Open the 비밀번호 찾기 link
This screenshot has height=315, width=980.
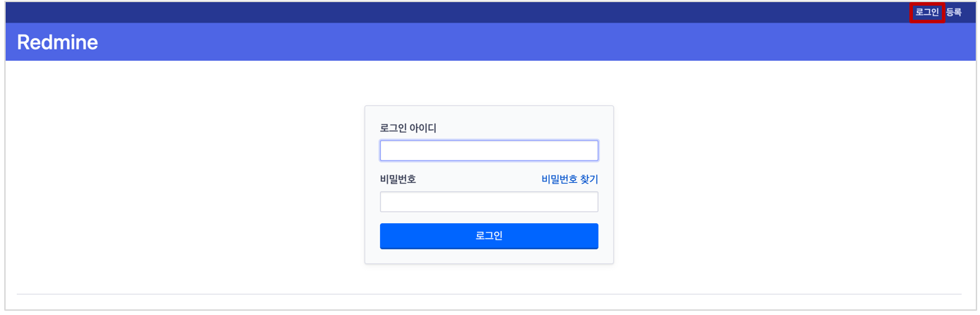pyautogui.click(x=569, y=179)
